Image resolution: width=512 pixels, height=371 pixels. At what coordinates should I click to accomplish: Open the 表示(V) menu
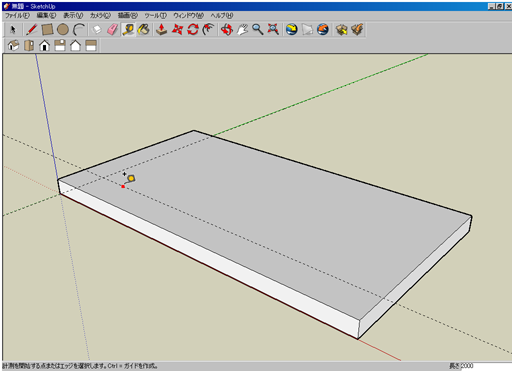73,16
